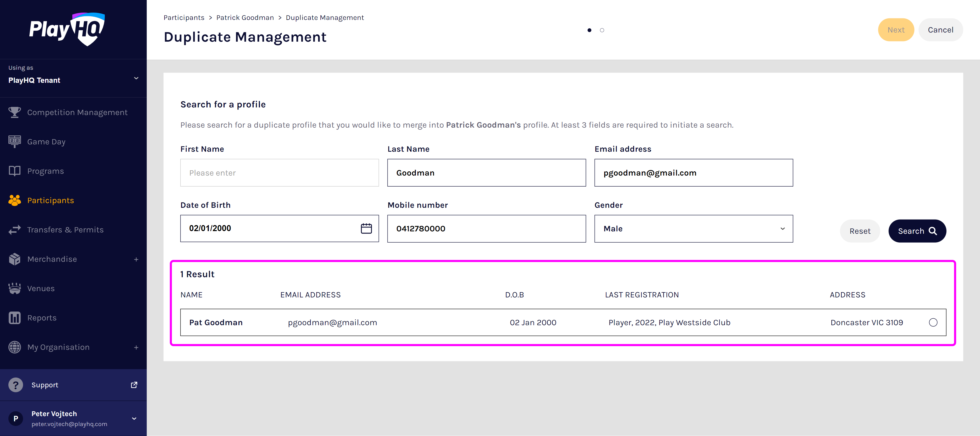The height and width of the screenshot is (436, 980).
Task: Click the ADDRESS column header
Action: coord(847,295)
